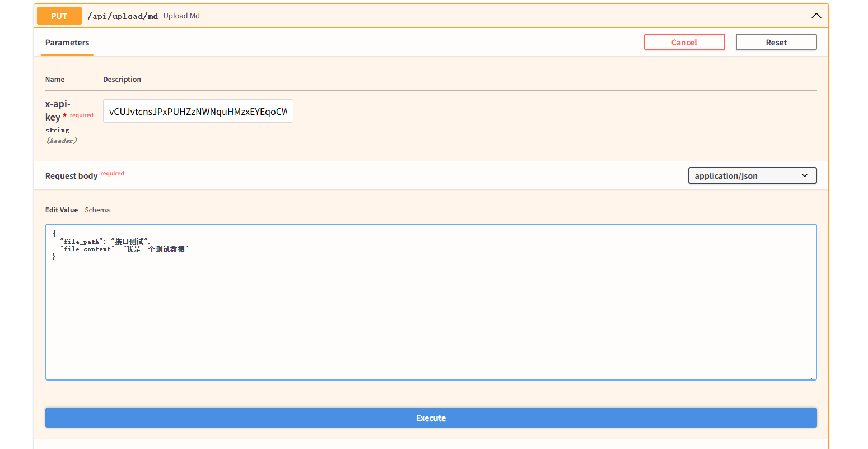
Task: Reset the request parameters
Action: click(x=776, y=42)
